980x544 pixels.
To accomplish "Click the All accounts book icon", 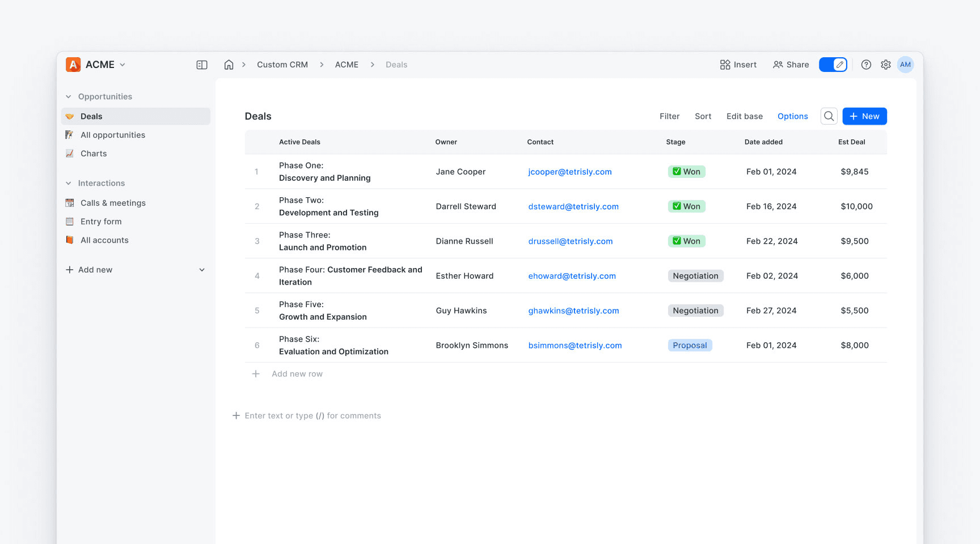I will [70, 240].
